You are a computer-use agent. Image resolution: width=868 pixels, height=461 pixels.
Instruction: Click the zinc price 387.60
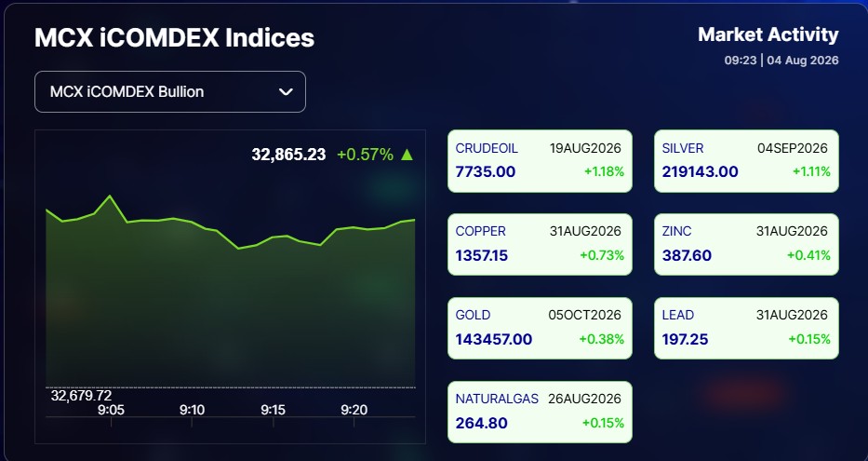(x=687, y=255)
